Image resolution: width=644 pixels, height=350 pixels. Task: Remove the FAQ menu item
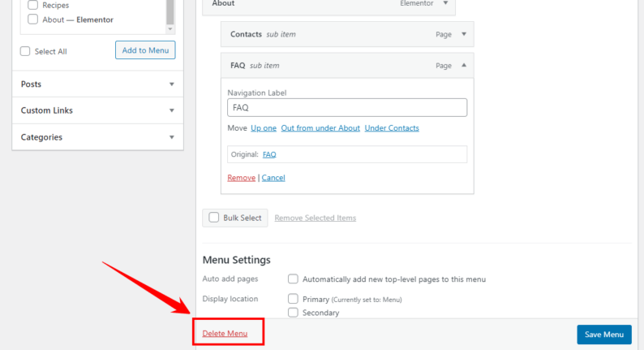pyautogui.click(x=242, y=178)
